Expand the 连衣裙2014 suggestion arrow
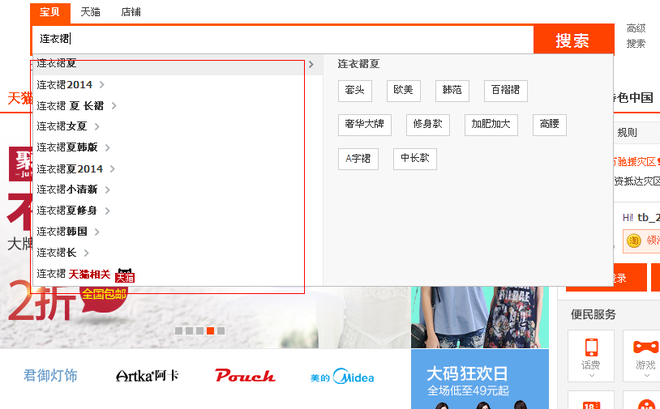The image size is (660, 409). tap(102, 85)
